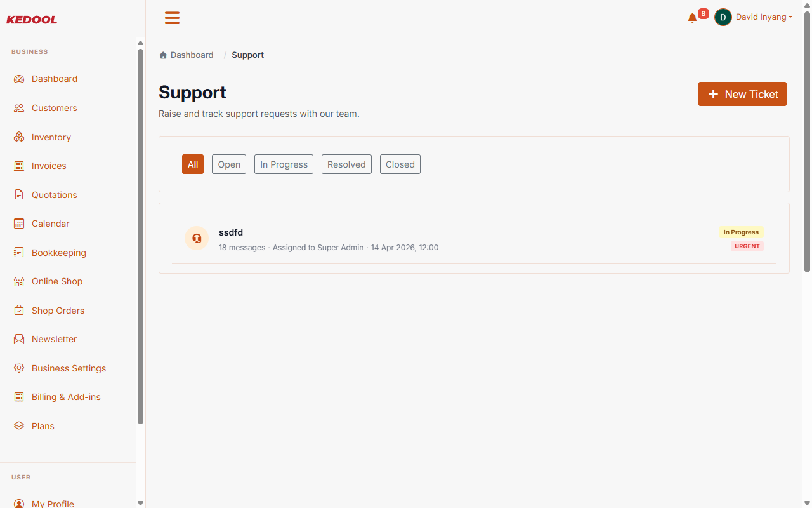Filter tickets by Closed status

400,164
